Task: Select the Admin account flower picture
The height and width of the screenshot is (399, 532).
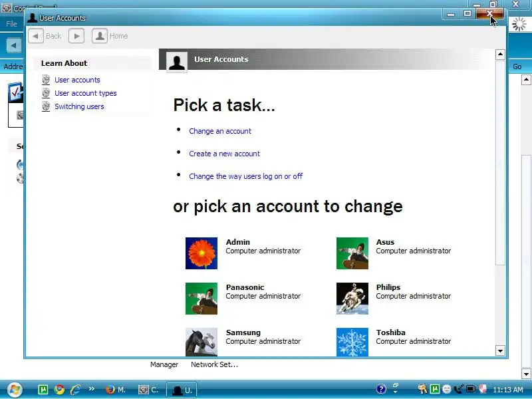Action: [x=201, y=253]
